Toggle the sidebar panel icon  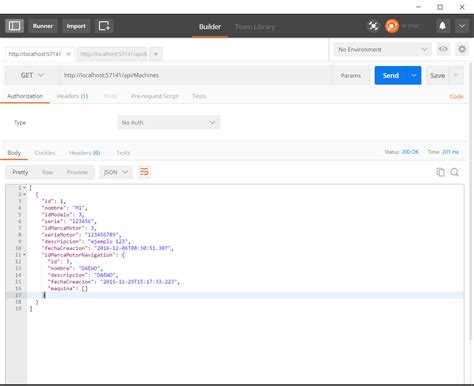click(x=14, y=26)
